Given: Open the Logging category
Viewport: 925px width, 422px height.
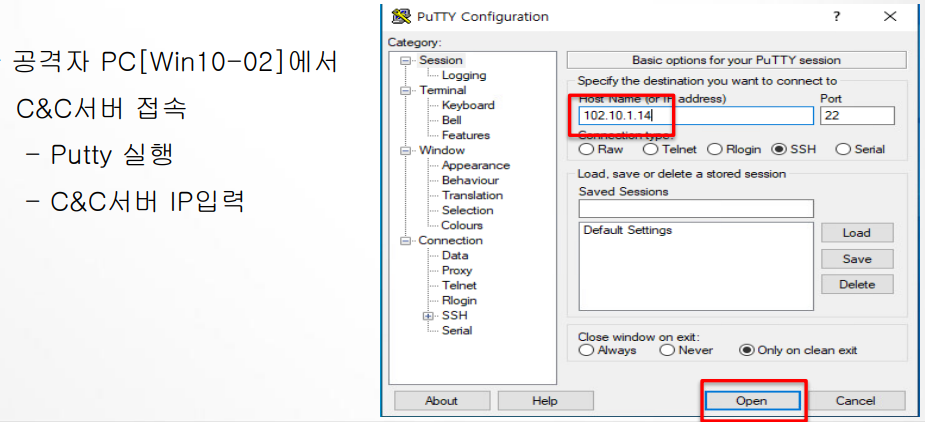Looking at the screenshot, I should (464, 75).
